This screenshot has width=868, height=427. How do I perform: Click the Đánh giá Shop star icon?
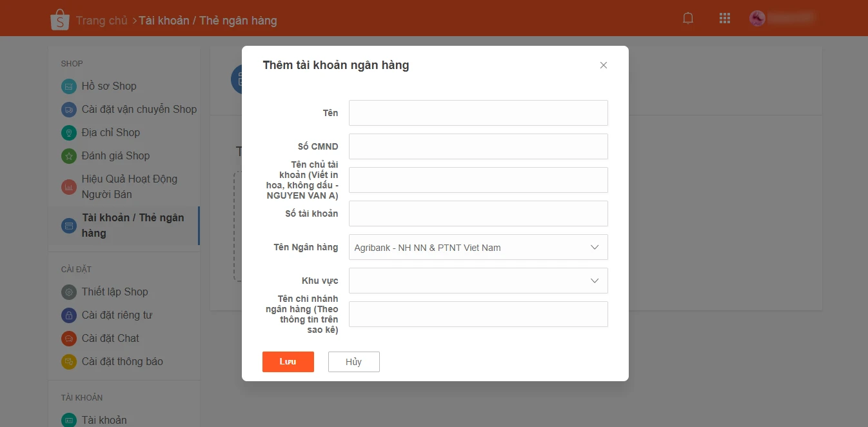click(x=68, y=155)
